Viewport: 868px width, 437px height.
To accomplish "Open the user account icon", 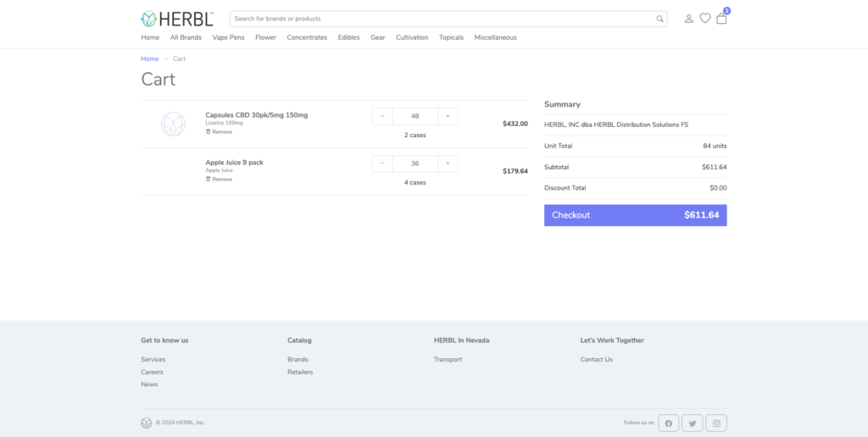I will pos(688,19).
